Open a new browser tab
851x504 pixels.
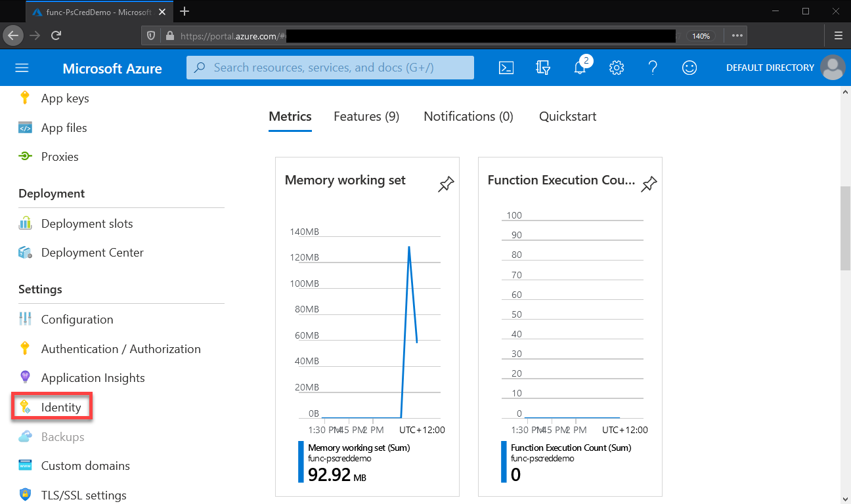[x=185, y=11]
